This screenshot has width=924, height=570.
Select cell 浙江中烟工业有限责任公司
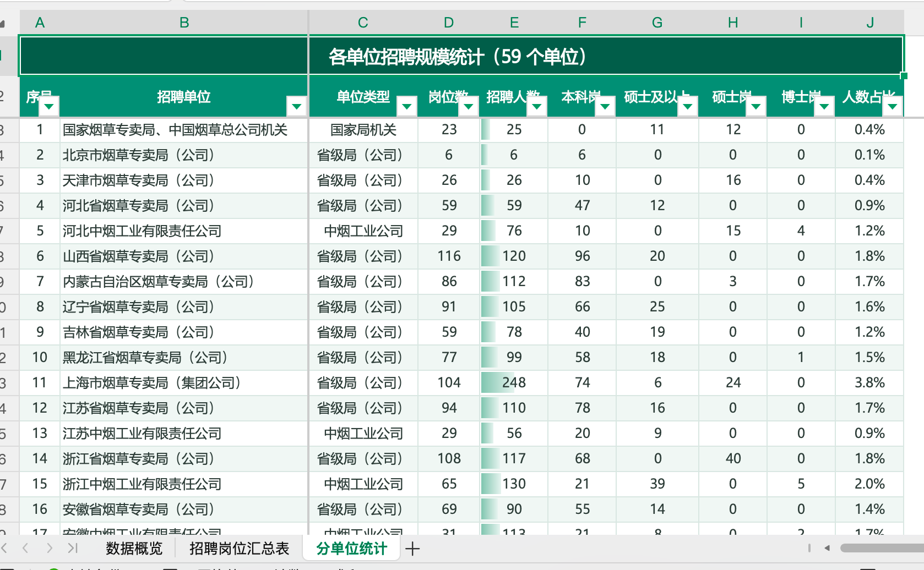tap(184, 484)
